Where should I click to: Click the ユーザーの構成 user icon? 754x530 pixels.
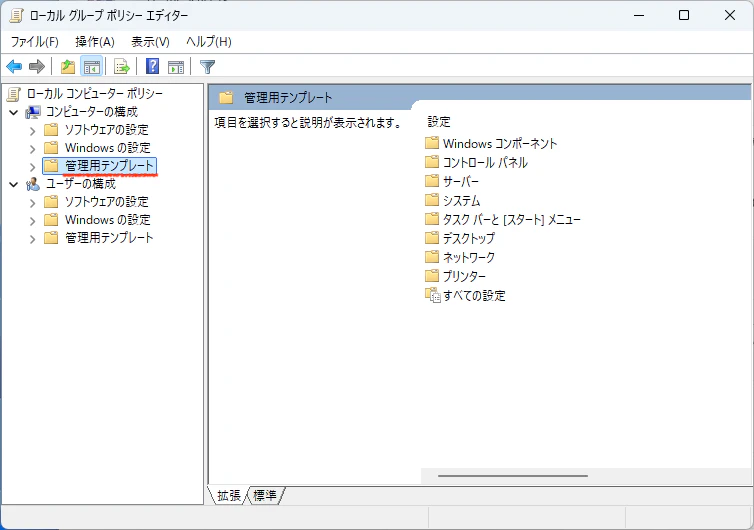click(33, 184)
